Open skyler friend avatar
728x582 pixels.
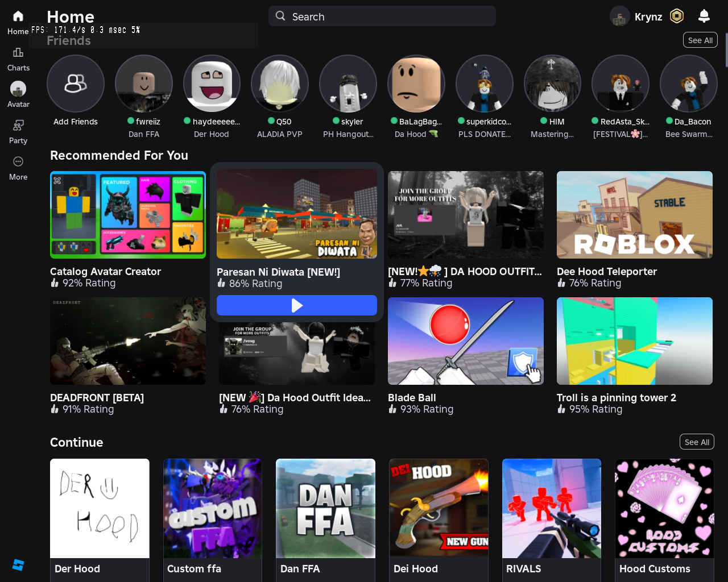click(x=348, y=84)
